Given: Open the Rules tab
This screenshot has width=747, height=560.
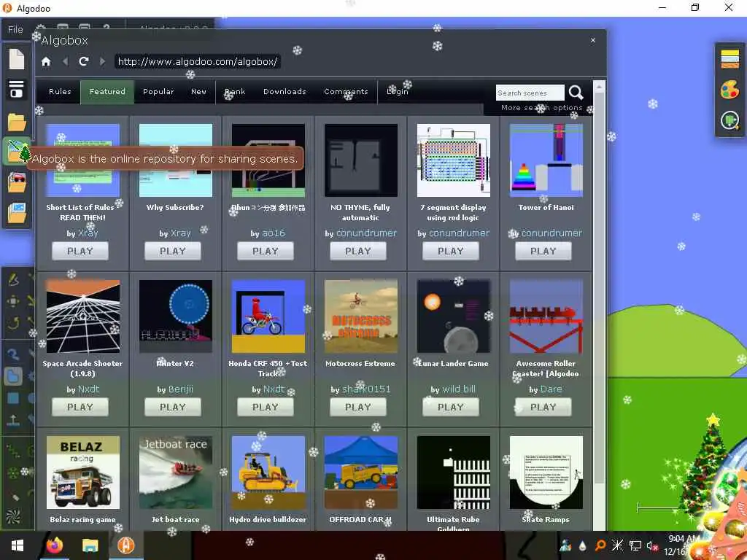Looking at the screenshot, I should click(60, 91).
